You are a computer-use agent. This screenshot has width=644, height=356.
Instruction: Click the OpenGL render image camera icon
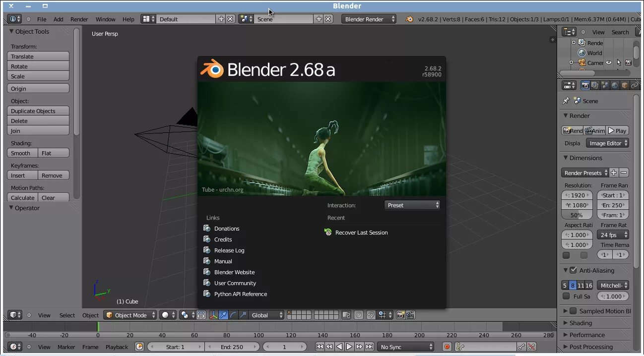(400, 315)
